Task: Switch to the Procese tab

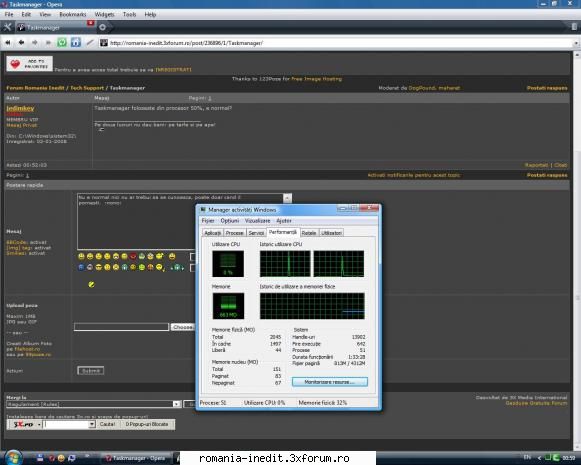Action: point(235,233)
